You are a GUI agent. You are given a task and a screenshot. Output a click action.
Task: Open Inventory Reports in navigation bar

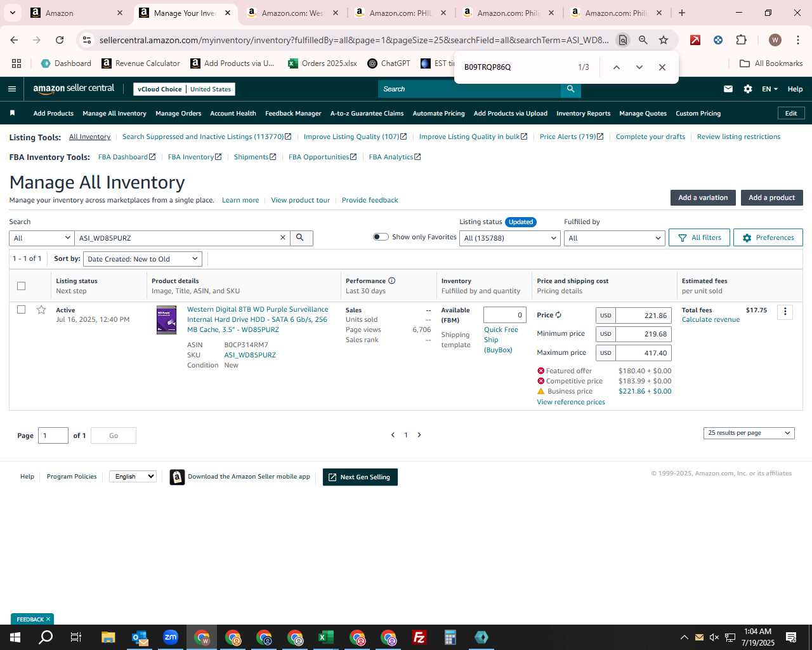click(x=583, y=114)
